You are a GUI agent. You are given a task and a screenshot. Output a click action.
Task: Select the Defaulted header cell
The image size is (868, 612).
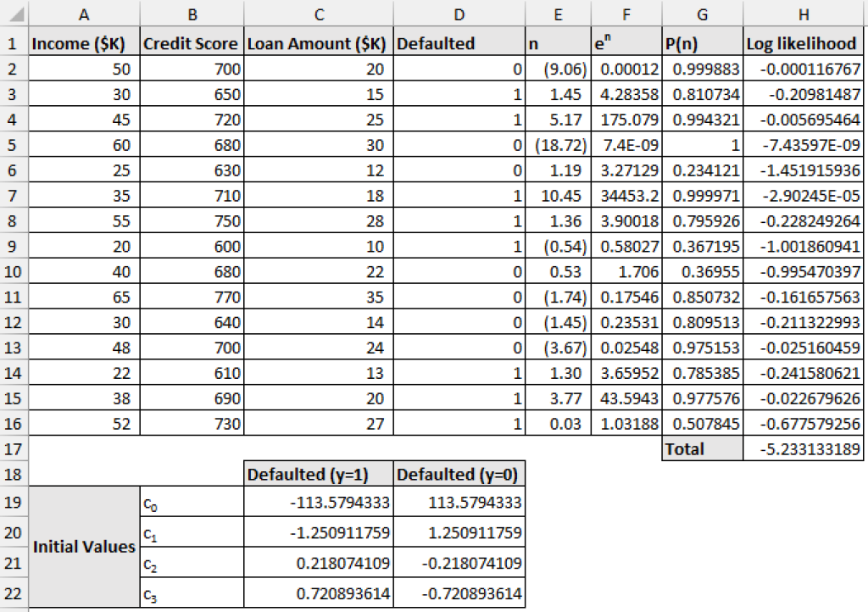point(458,43)
